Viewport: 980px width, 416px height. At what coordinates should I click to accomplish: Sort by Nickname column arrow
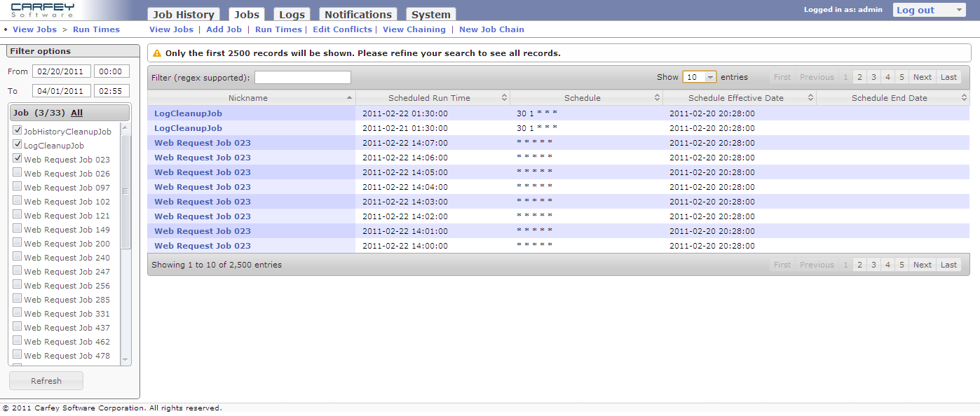349,98
